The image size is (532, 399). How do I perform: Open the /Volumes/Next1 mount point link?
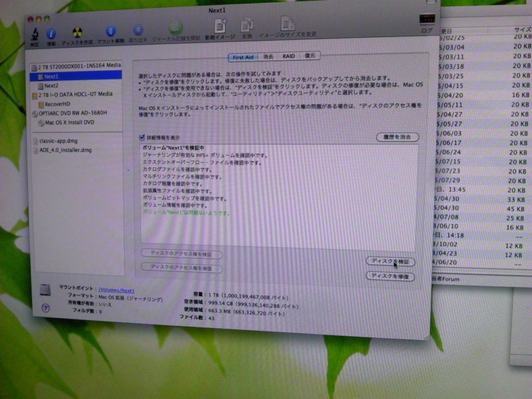pyautogui.click(x=116, y=290)
